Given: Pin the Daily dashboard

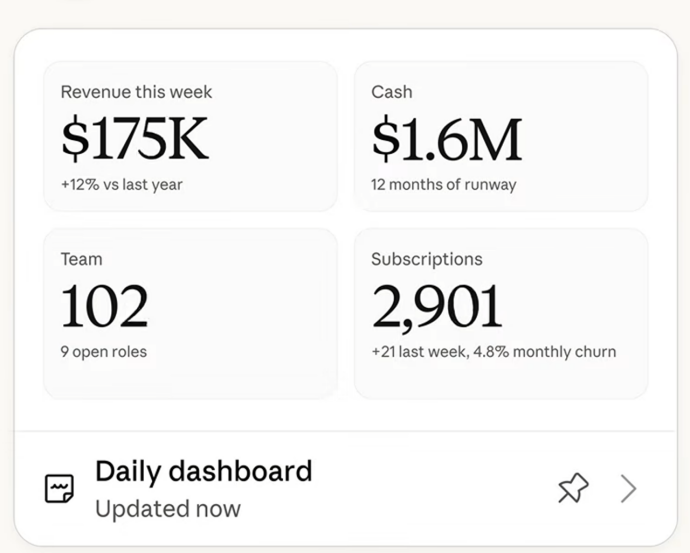Looking at the screenshot, I should coord(573,488).
